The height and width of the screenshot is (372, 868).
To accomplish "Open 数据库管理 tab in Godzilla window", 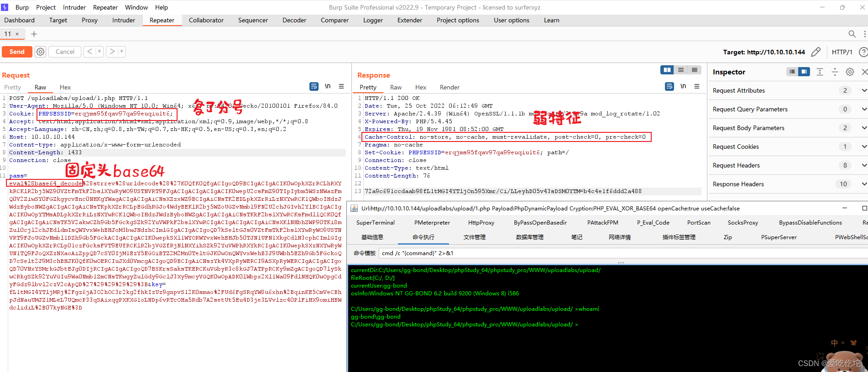I will click(x=529, y=237).
